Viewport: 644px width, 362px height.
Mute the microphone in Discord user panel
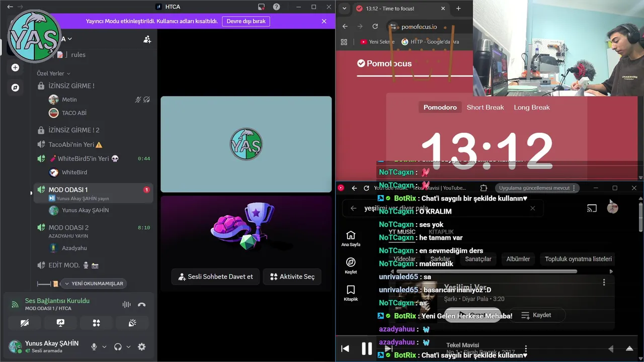(94, 347)
